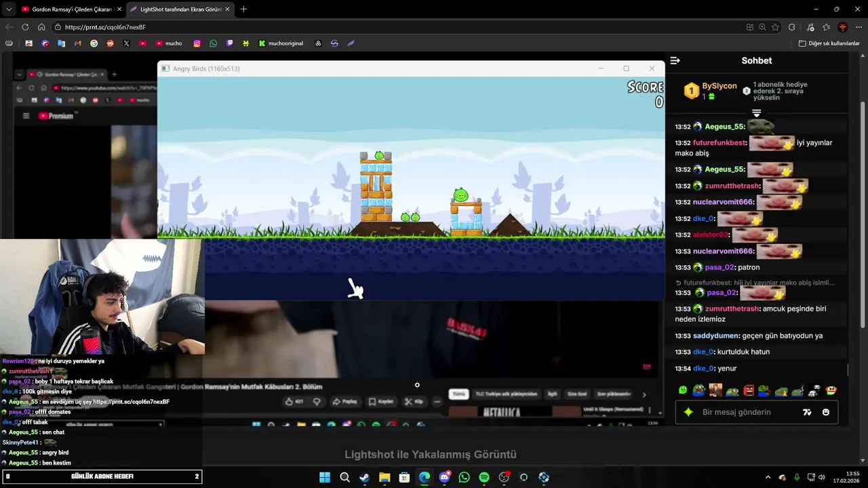
Task: Click the Kaydet save button
Action: [381, 401]
